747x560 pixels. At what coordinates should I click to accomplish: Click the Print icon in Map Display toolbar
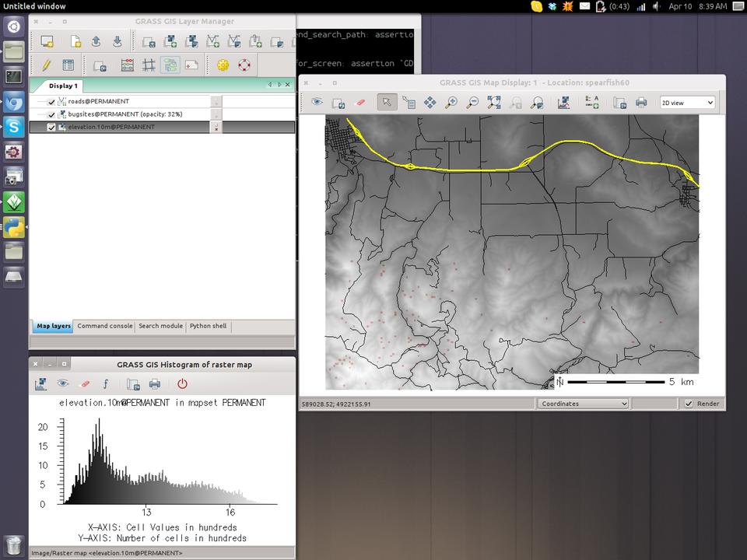click(641, 103)
